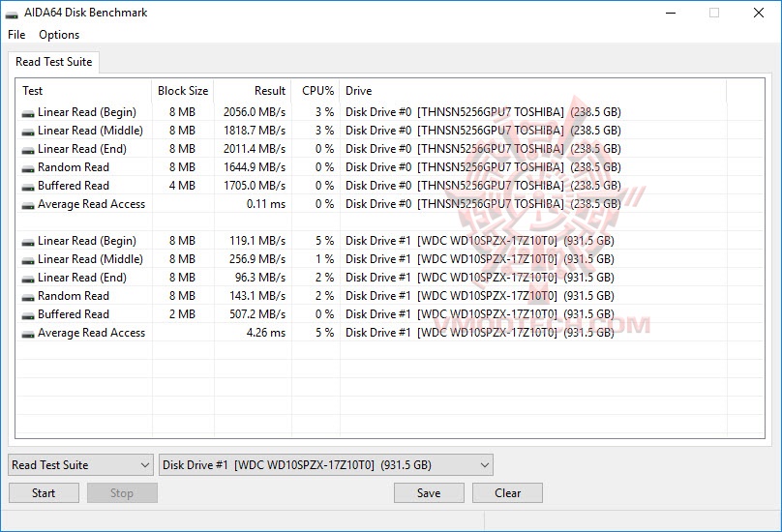The image size is (782, 532).
Task: Click Toshiba drive text in 2056.0 MB/s row
Action: coord(483,112)
